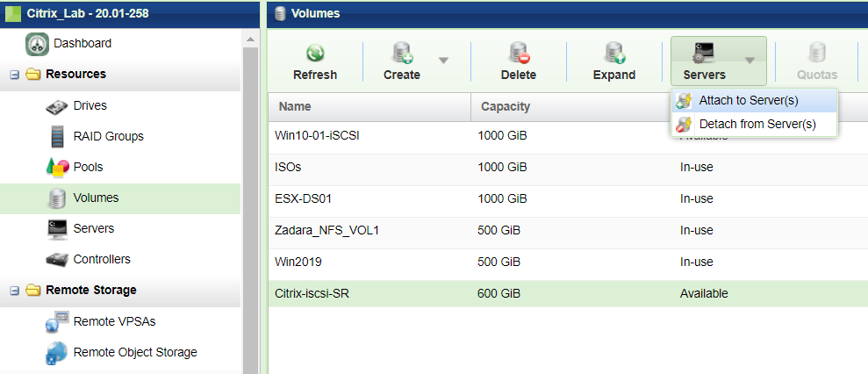
Task: Open Remote Object Storage in the sidebar
Action: click(135, 352)
